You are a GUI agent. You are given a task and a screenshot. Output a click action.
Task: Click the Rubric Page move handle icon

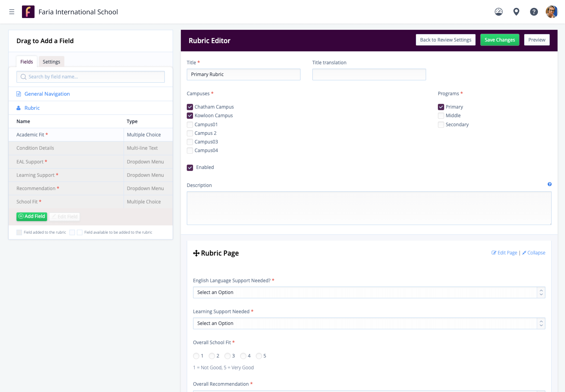[196, 253]
